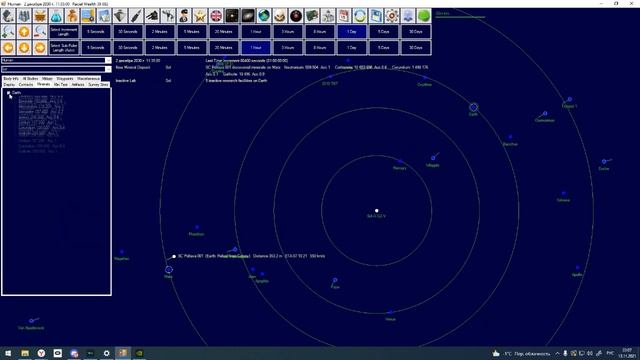Zoom in with magnifier plus icon
Viewport: 640px width, 360px height.
tap(8, 31)
